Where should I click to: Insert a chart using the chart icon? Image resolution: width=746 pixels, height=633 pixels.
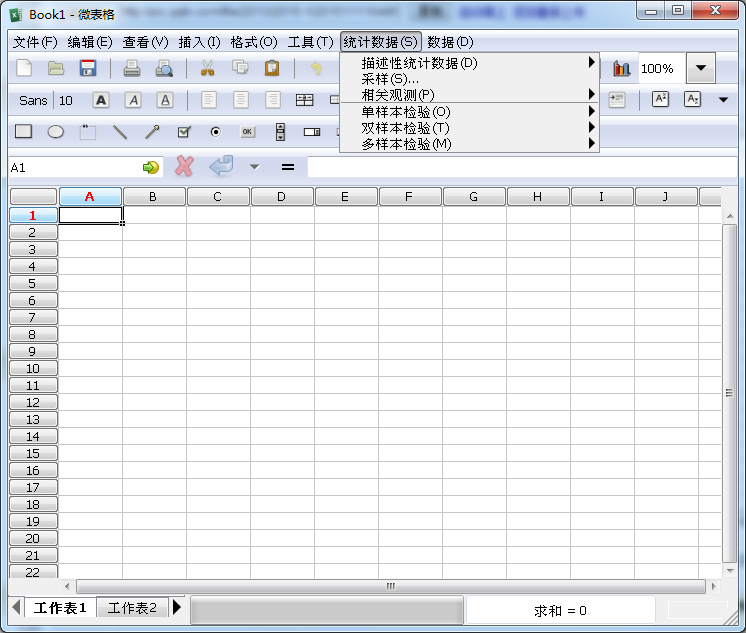(622, 69)
